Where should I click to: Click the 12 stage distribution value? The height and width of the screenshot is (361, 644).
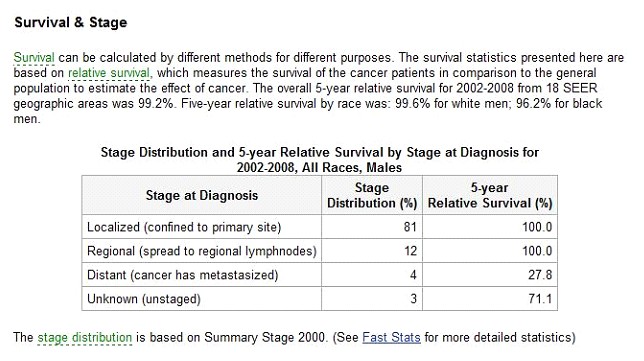point(410,251)
